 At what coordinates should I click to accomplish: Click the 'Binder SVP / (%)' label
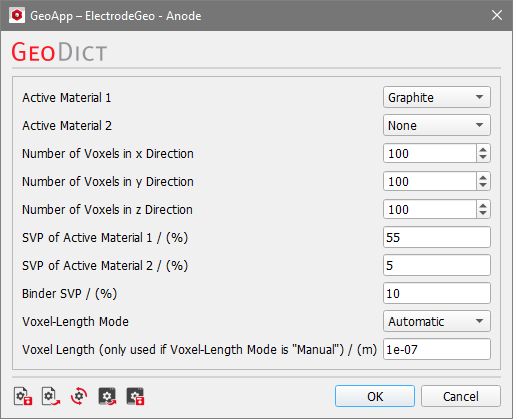[69, 294]
